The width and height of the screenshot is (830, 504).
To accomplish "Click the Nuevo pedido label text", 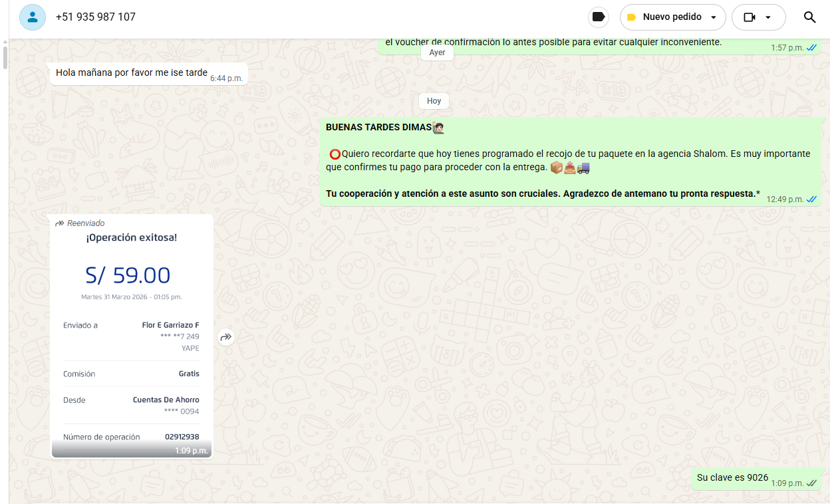I will point(670,17).
